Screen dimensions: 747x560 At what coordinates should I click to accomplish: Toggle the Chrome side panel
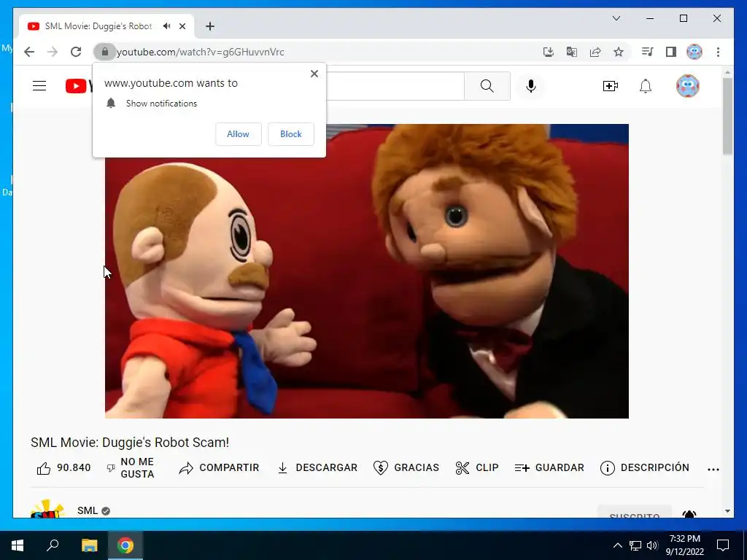click(x=671, y=52)
